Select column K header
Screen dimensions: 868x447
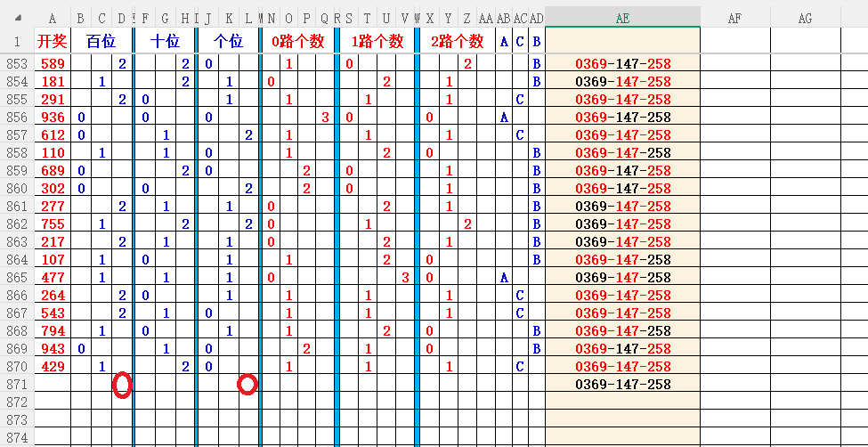pos(229,19)
